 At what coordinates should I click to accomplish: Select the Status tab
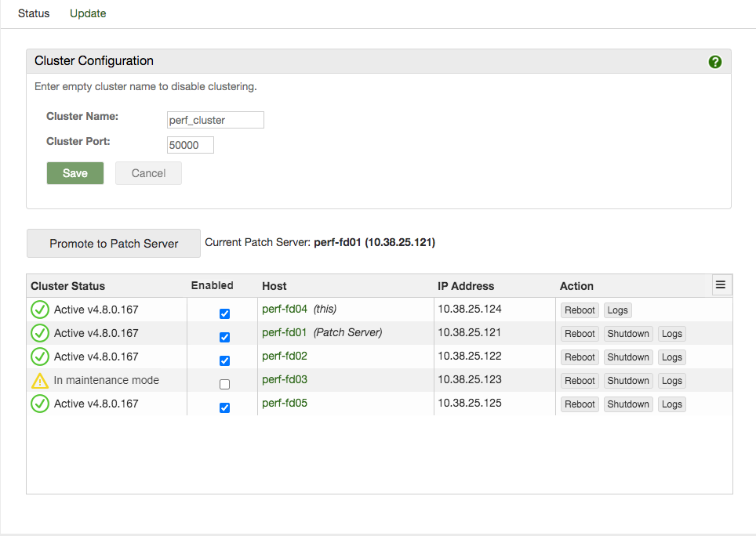tap(34, 13)
